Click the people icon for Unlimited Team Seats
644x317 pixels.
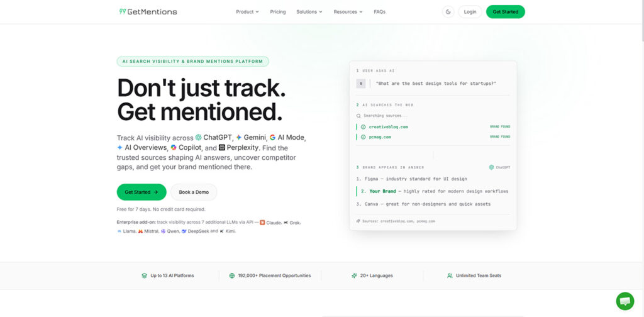(450, 276)
